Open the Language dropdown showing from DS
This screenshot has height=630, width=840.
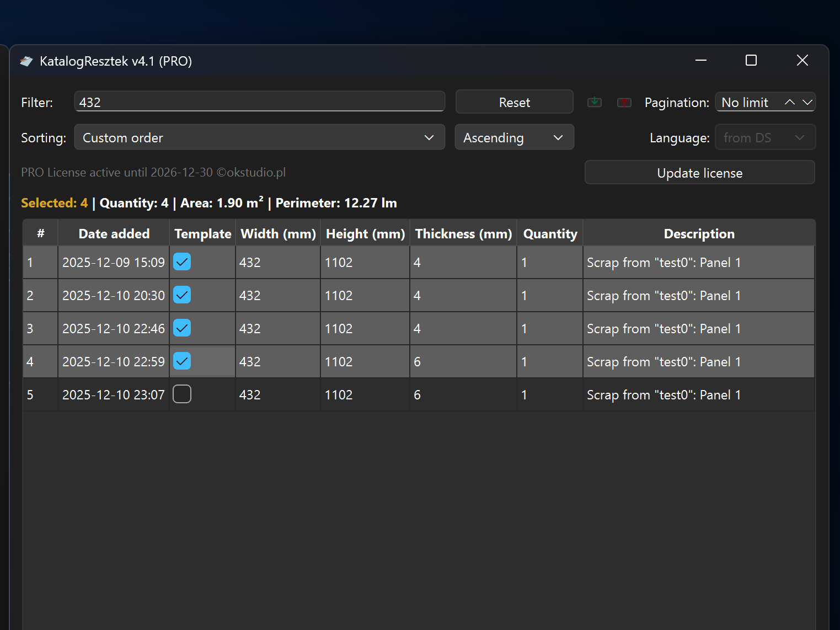(764, 138)
